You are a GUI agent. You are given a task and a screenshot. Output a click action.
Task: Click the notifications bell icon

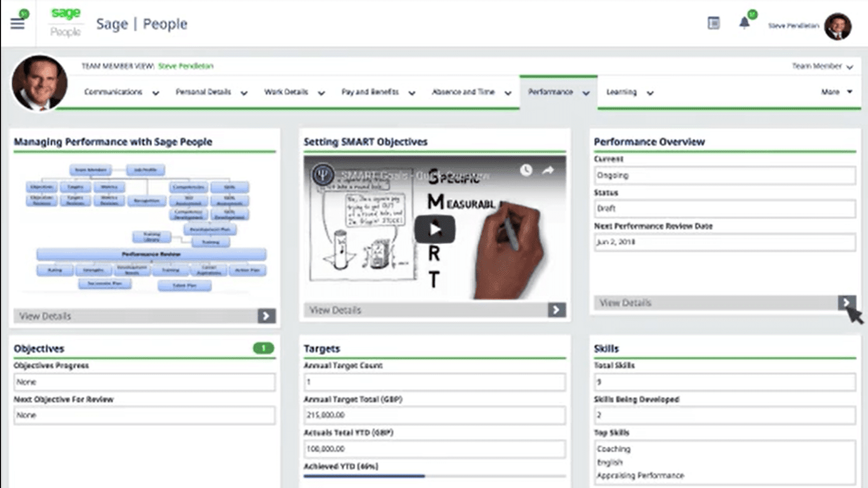(x=744, y=23)
